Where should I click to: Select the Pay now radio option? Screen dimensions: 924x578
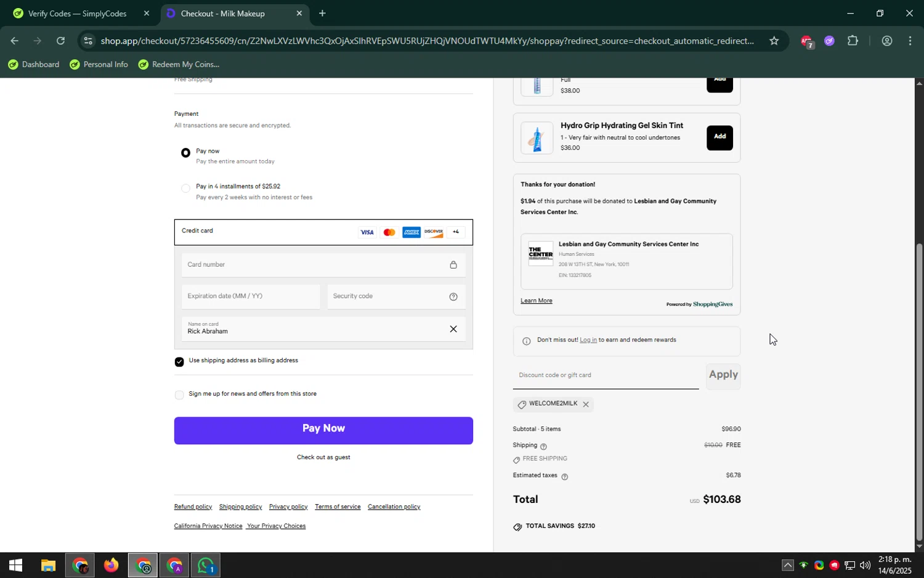coord(185,153)
